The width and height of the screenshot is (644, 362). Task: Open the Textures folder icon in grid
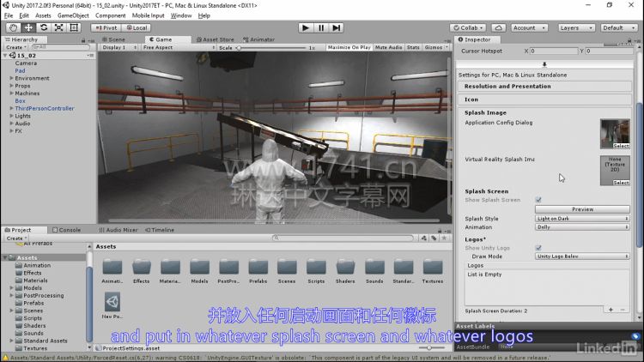[x=433, y=268]
